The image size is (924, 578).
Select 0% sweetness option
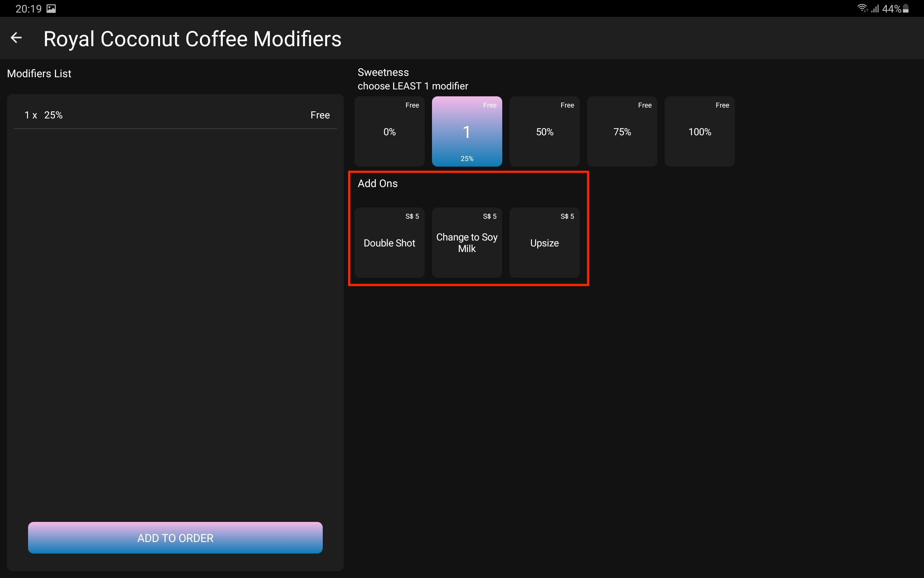(x=389, y=132)
